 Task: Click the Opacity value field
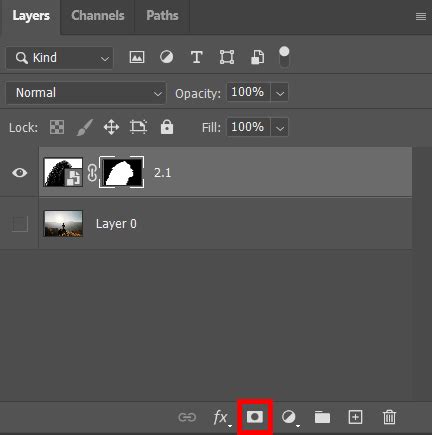tap(248, 92)
